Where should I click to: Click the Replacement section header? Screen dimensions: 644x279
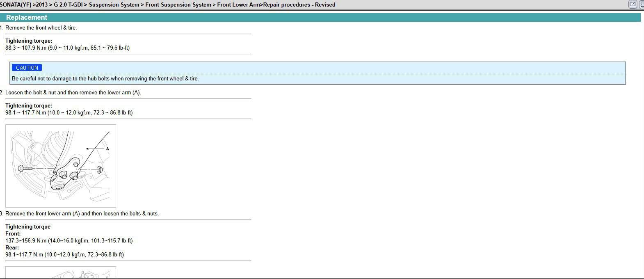27,18
